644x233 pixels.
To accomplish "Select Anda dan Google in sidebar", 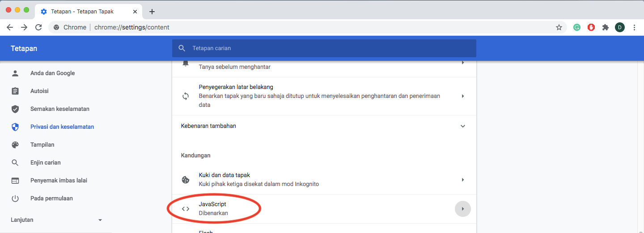I will point(52,73).
